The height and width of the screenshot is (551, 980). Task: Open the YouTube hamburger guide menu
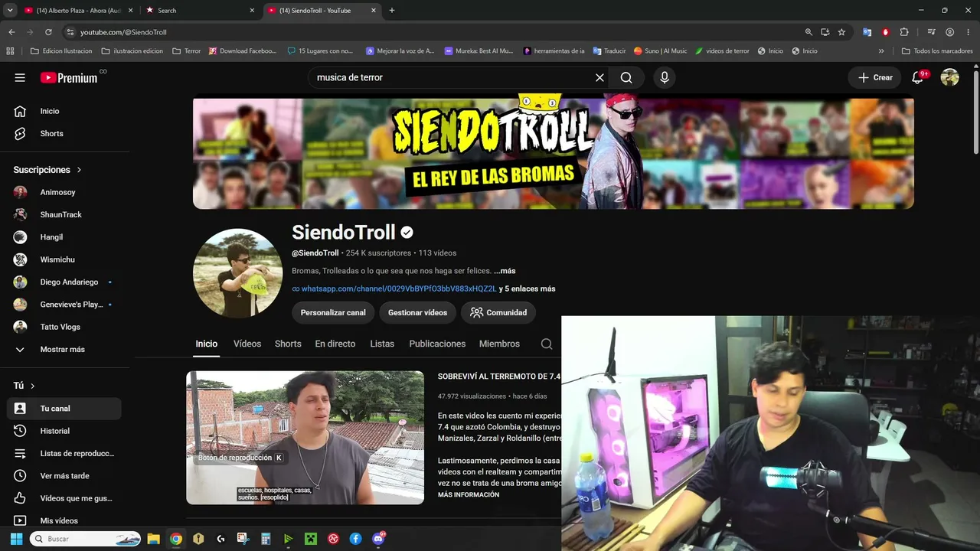[x=20, y=77]
